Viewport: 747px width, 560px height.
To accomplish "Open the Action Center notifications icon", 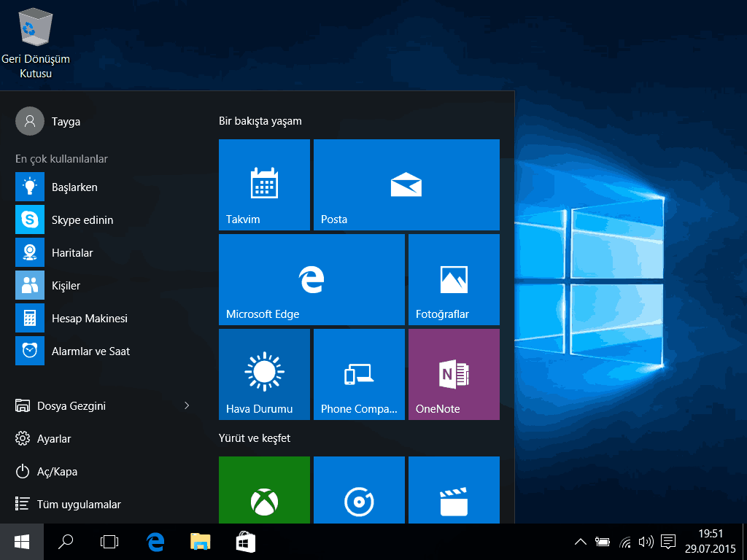I will point(668,542).
